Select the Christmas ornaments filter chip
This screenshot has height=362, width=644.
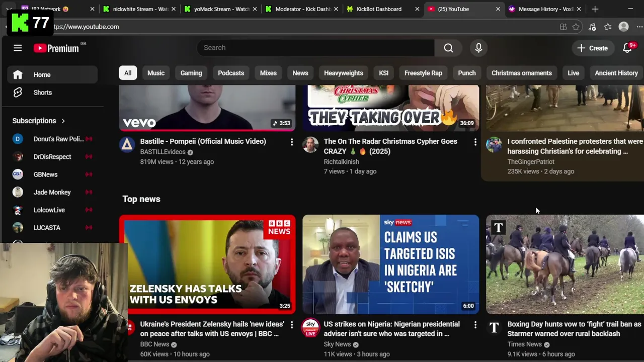click(x=522, y=73)
